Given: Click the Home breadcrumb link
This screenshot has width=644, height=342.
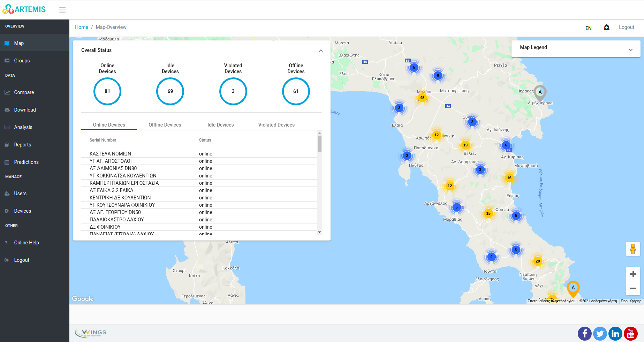Looking at the screenshot, I should pos(82,27).
